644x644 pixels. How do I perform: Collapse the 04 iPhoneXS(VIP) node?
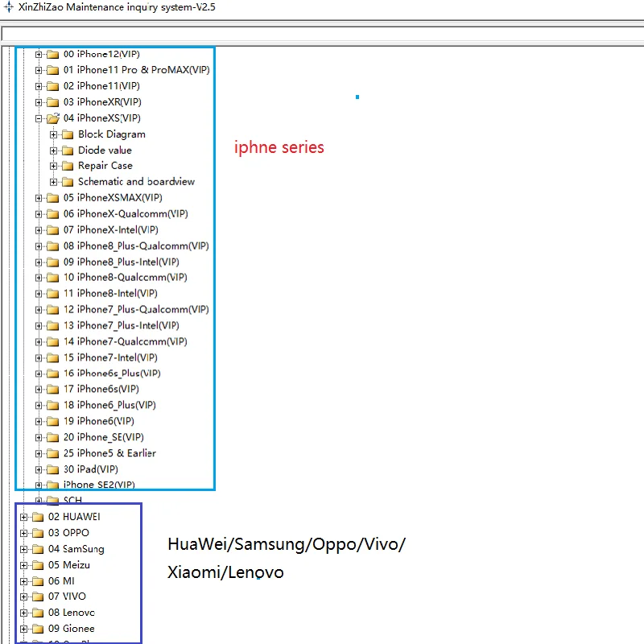coord(39,118)
